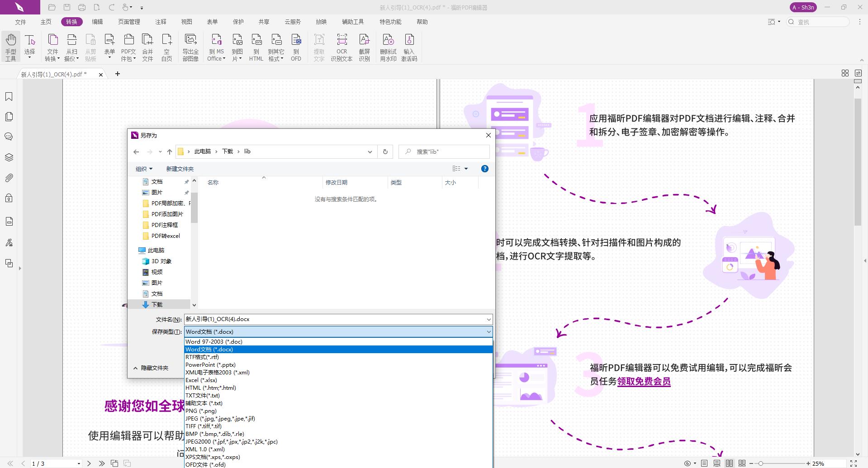The image size is (868, 468).
Task: Click the 输入激活码 icon
Action: (409, 47)
